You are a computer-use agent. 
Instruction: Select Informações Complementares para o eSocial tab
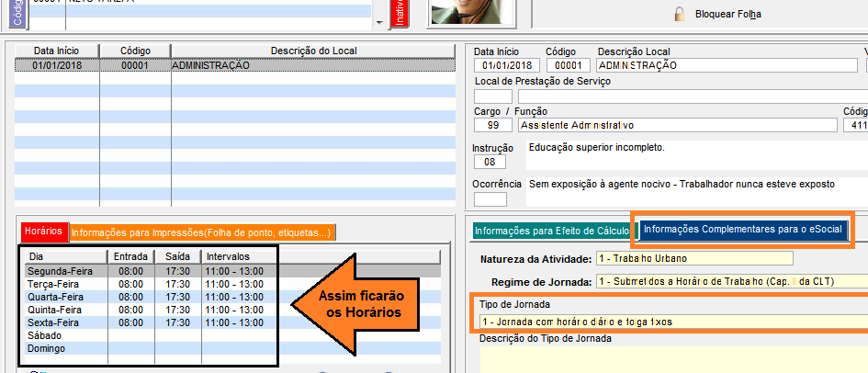point(743,230)
